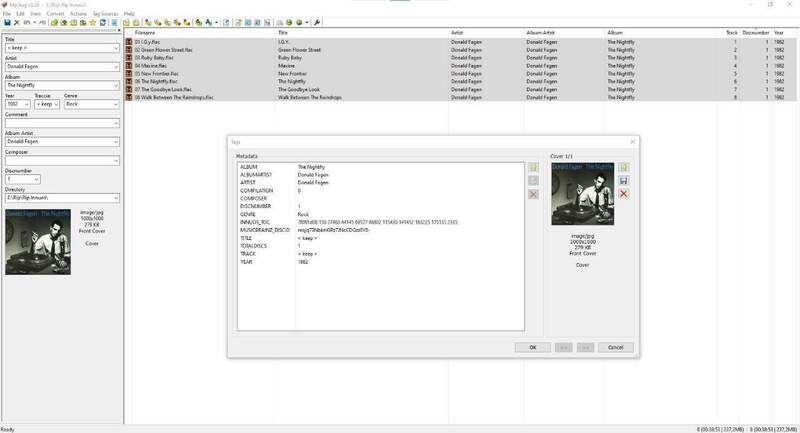The width and height of the screenshot is (800, 433).
Task: Click the Filename column header
Action: coord(148,32)
